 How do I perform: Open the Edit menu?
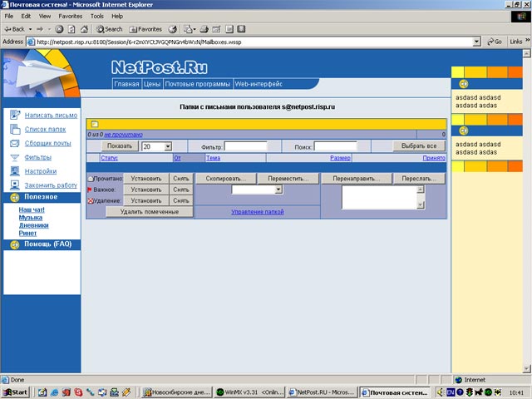26,16
